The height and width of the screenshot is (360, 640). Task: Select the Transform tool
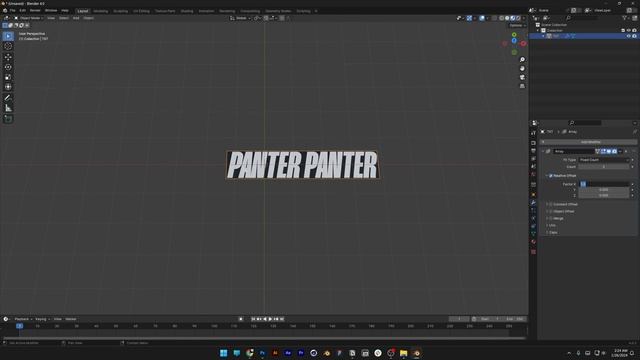point(8,87)
